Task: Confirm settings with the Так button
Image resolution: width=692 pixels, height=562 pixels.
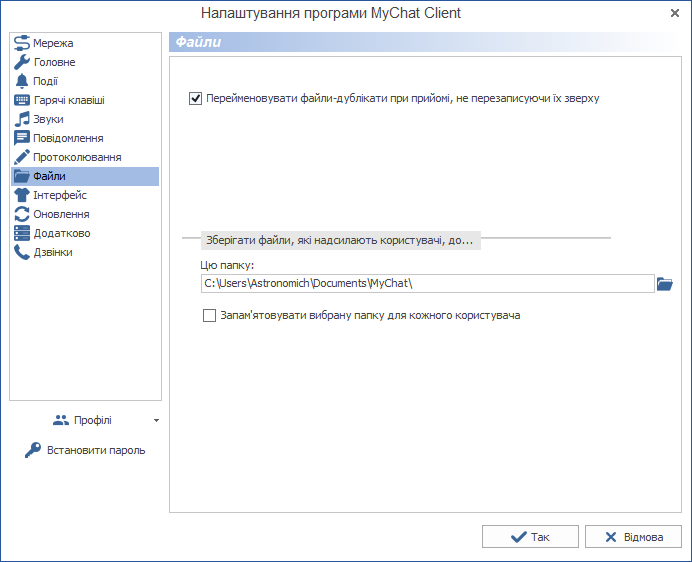Action: pyautogui.click(x=530, y=536)
